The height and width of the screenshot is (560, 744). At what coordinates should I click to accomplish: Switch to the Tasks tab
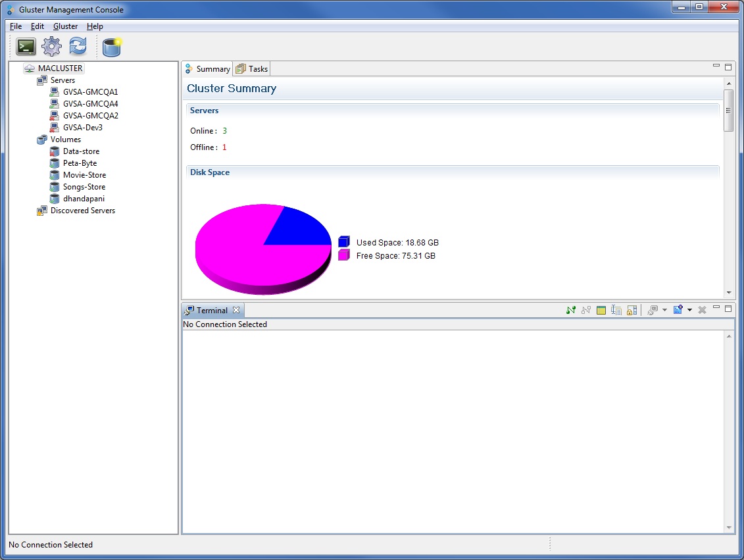click(252, 69)
